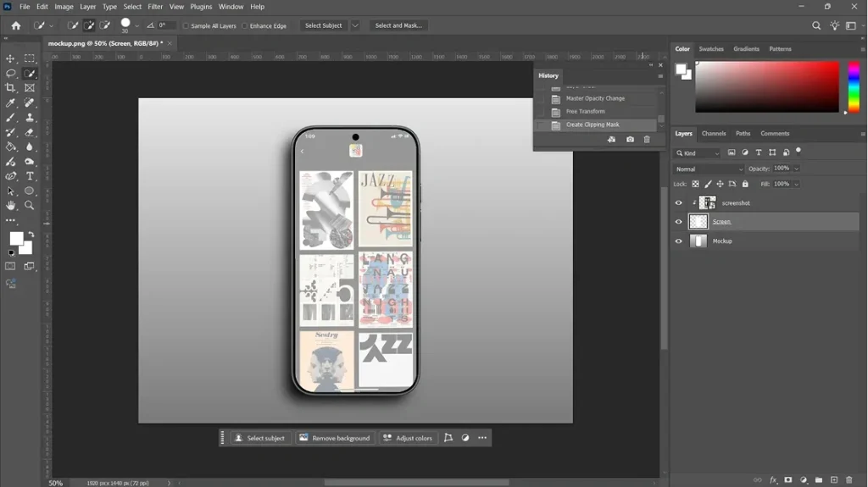Reset default foreground and background colors
Image resolution: width=868 pixels, height=487 pixels.
tap(11, 253)
